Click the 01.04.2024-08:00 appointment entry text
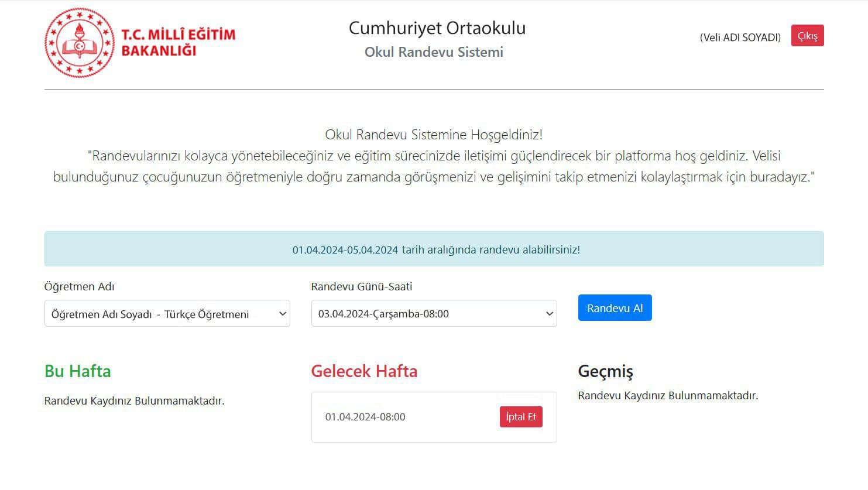Image resolution: width=868 pixels, height=490 pixels. point(365,417)
